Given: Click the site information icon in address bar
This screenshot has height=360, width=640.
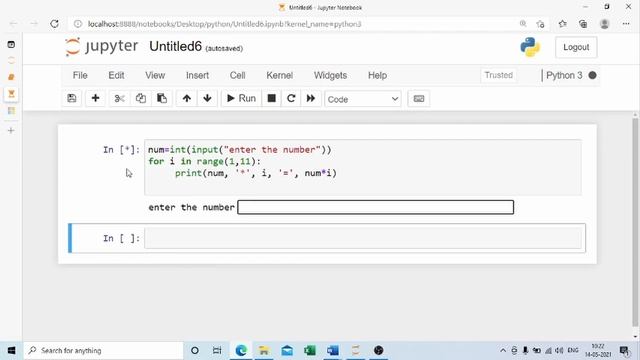Looking at the screenshot, I should click(78, 24).
